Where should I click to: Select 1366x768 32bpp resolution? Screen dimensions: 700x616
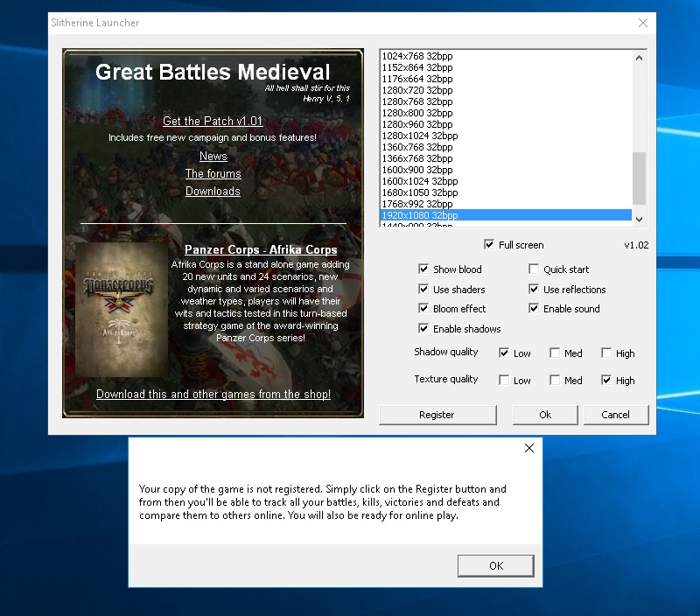506,158
